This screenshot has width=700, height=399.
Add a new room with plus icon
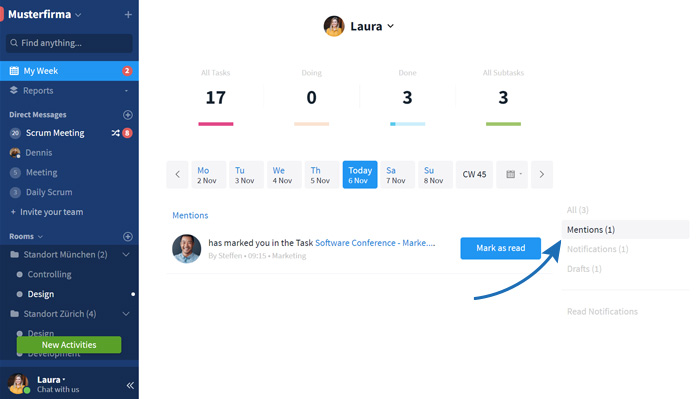click(128, 237)
